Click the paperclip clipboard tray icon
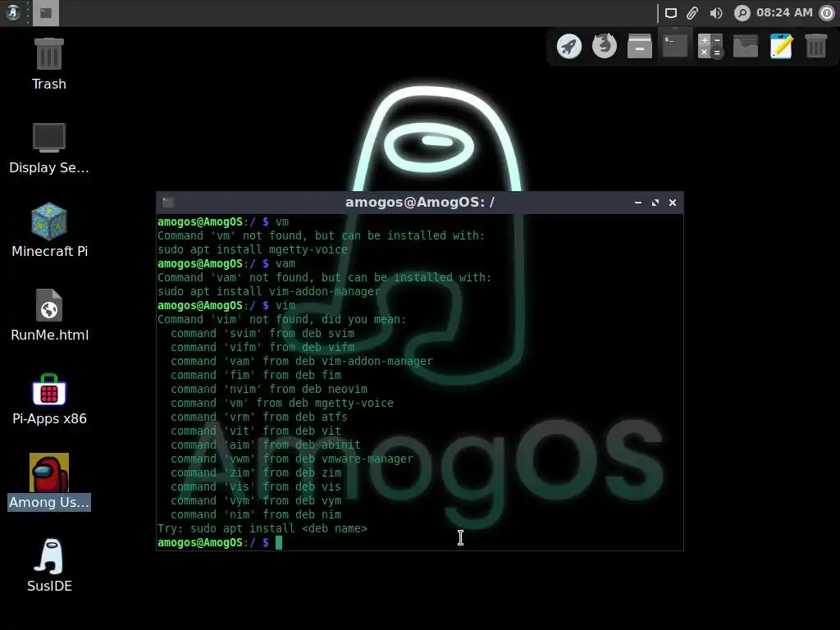Screen dimensions: 840x630 [x=692, y=13]
